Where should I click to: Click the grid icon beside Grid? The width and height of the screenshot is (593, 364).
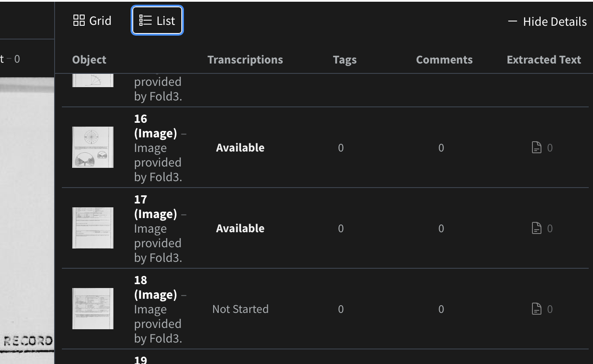pos(79,21)
